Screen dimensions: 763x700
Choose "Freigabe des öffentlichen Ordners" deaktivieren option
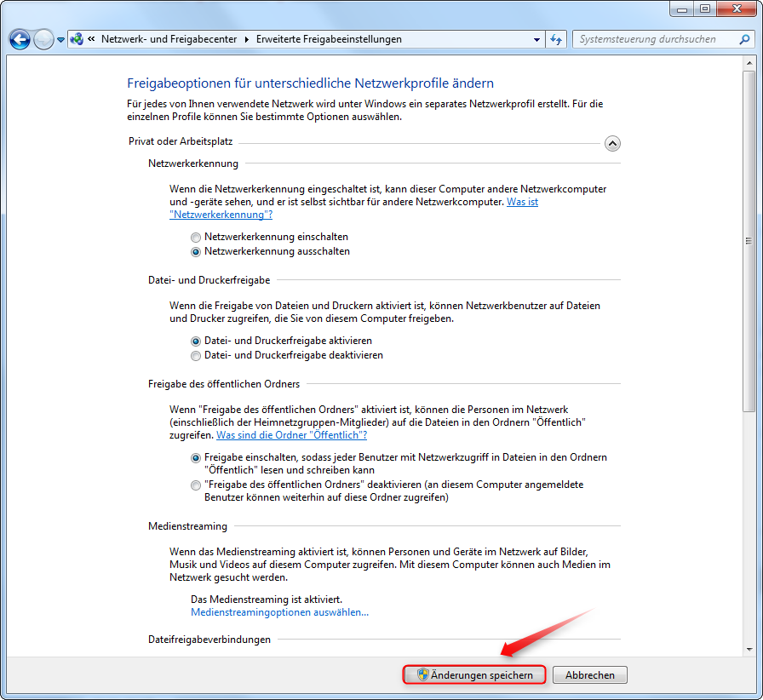197,485
